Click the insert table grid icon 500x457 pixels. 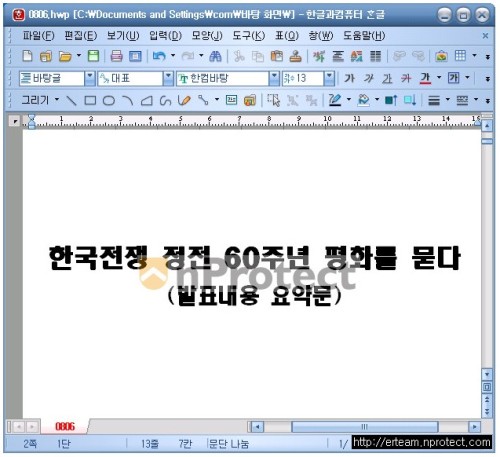[460, 56]
